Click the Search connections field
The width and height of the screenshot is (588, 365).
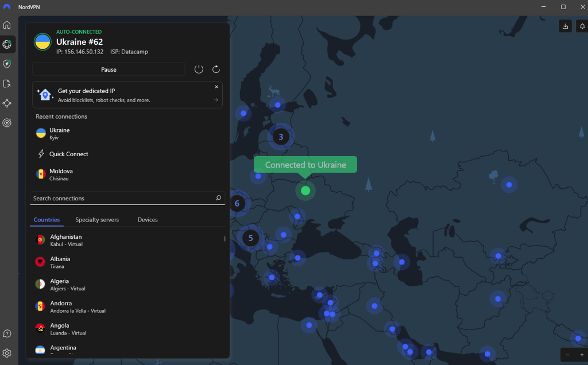coord(127,198)
